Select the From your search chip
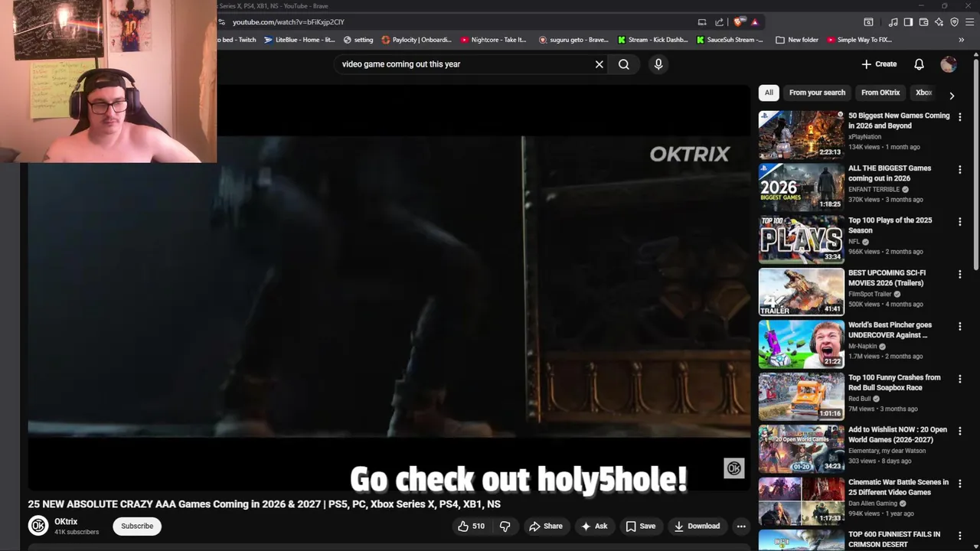The image size is (980, 551). pos(817,93)
